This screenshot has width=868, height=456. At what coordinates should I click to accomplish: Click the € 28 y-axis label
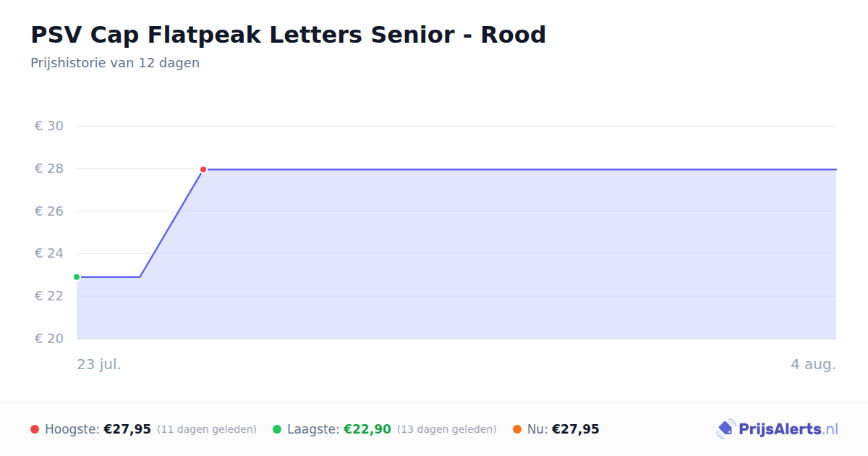click(x=49, y=169)
